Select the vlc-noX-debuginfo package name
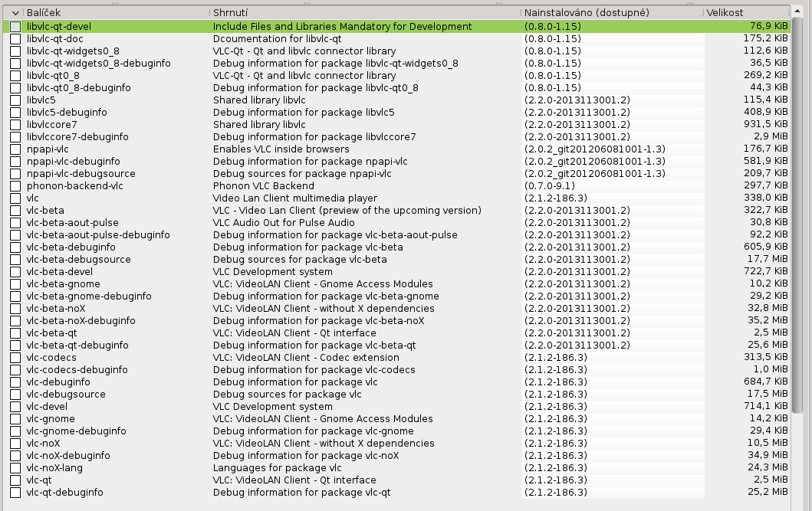 pyautogui.click(x=68, y=456)
